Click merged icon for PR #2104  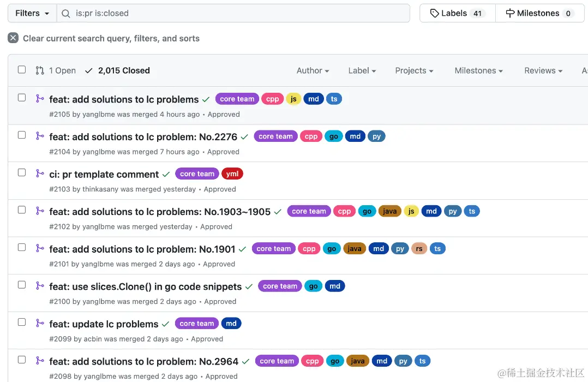pyautogui.click(x=40, y=136)
